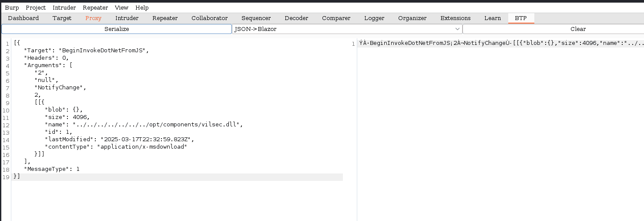
Task: Click the "Headers": 0 line in editor
Action: [47, 58]
